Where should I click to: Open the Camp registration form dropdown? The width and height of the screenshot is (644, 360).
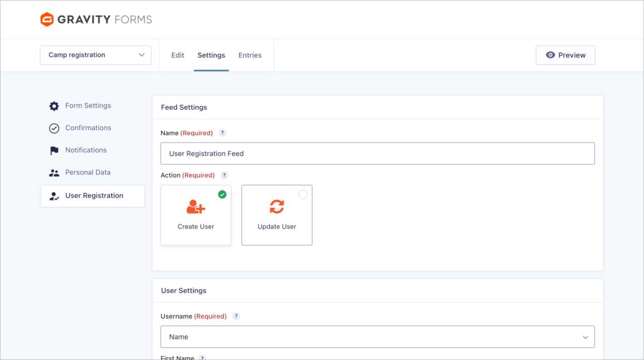(x=96, y=55)
